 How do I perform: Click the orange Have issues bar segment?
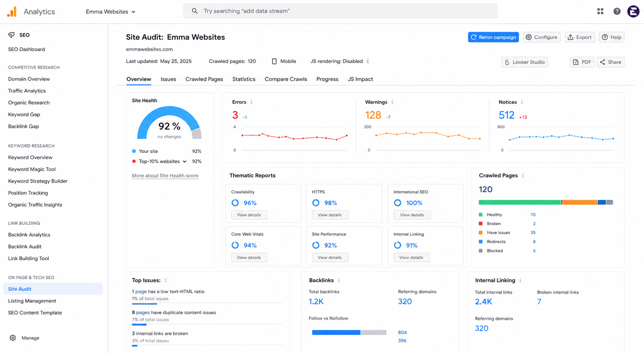(x=580, y=202)
